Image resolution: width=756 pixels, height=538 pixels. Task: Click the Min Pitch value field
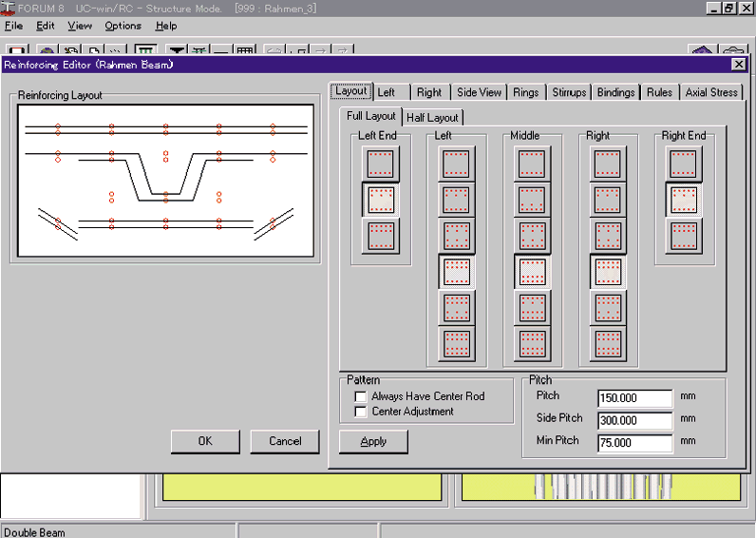(x=634, y=443)
